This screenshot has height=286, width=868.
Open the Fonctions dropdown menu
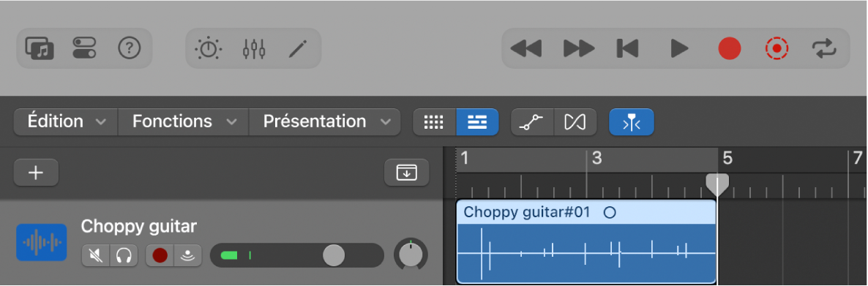click(183, 121)
